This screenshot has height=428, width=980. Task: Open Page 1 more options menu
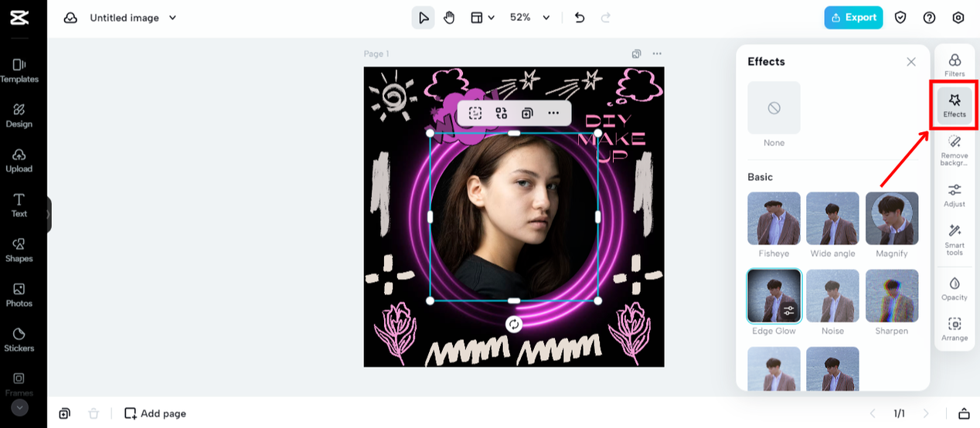[x=657, y=54]
